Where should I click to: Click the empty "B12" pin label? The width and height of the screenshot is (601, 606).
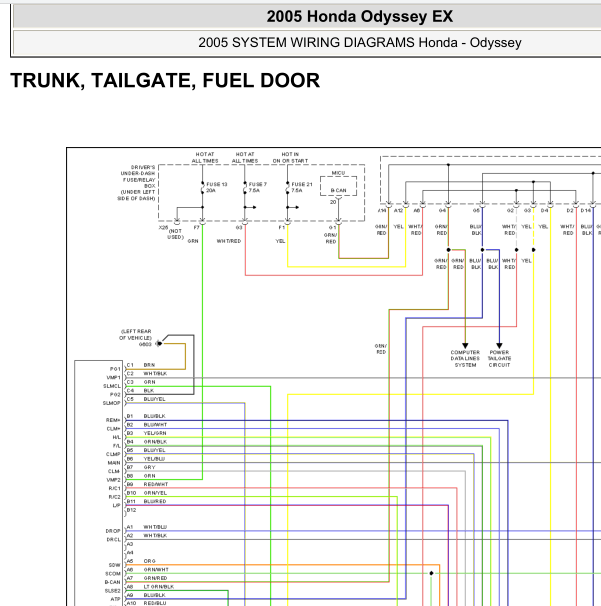(131, 510)
